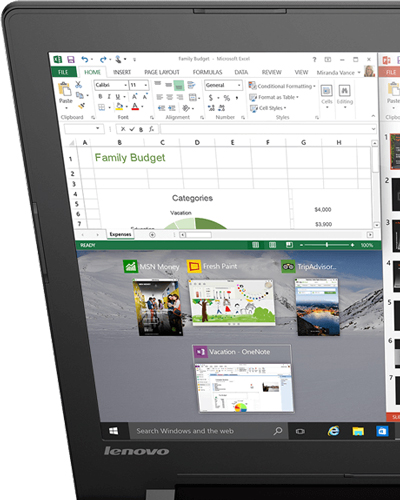Toggle Italic formatting
The width and height of the screenshot is (400, 500).
109,97
